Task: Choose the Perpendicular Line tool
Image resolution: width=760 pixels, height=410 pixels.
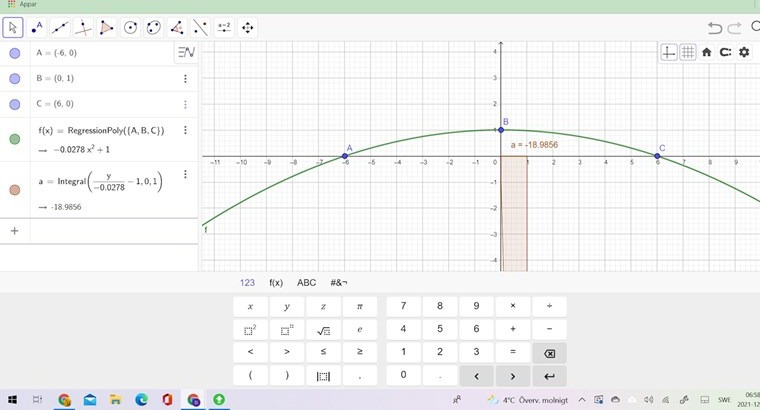Action: click(x=84, y=28)
